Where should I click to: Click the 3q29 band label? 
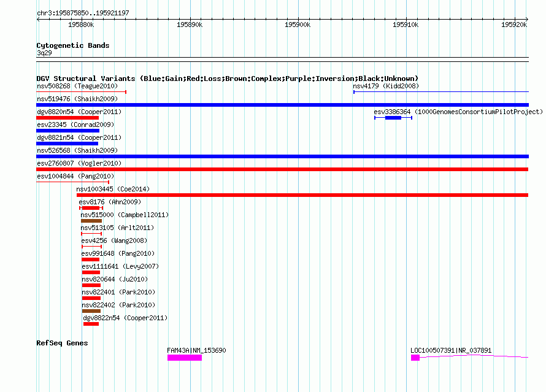coord(44,53)
